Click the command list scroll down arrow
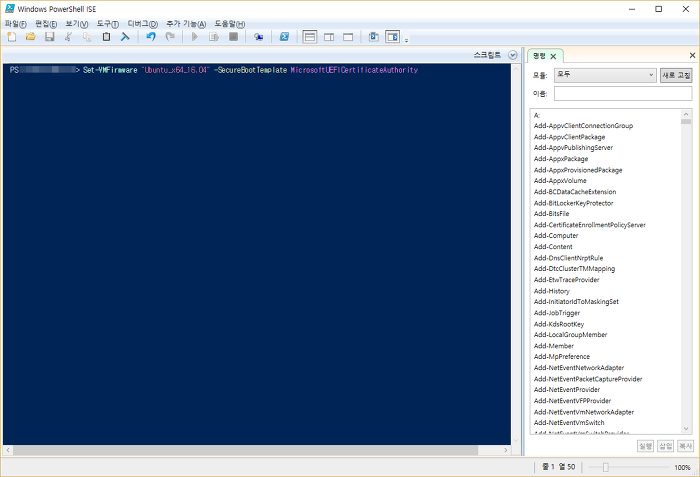This screenshot has width=700, height=477. pos(686,429)
